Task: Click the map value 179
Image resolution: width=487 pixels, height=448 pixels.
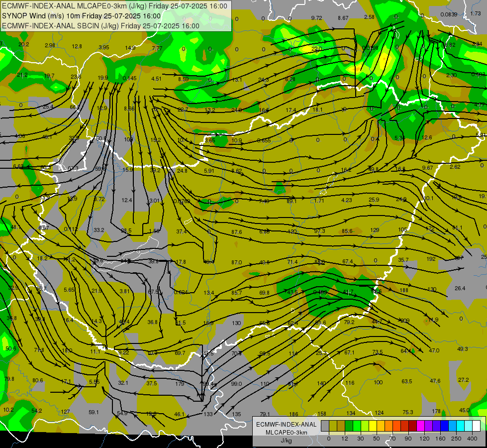Action: click(180, 384)
